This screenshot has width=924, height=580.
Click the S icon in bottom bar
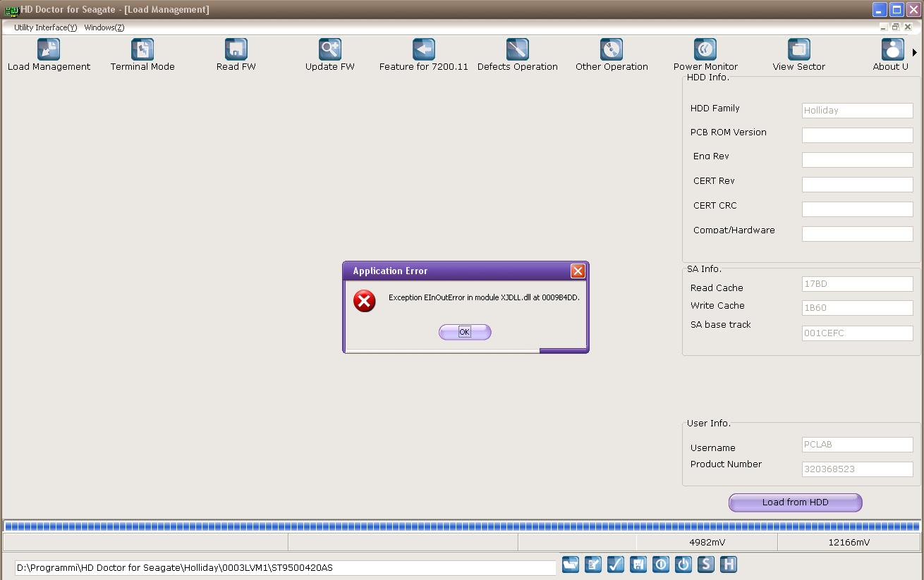pyautogui.click(x=706, y=564)
